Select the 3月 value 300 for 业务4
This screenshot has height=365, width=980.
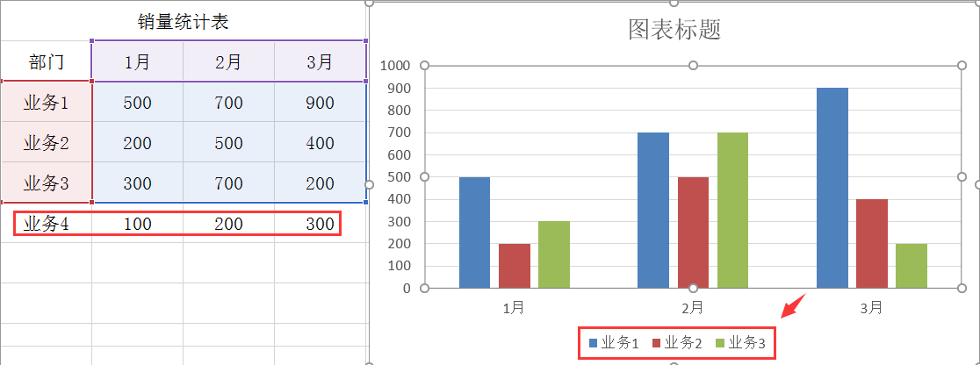320,223
